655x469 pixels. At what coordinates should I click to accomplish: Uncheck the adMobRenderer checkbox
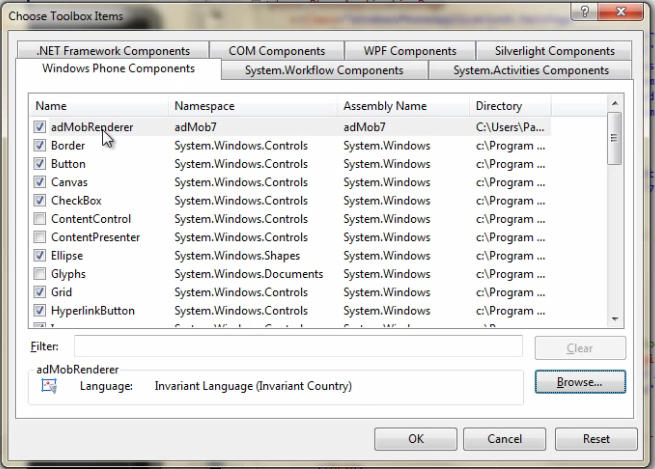[40, 127]
